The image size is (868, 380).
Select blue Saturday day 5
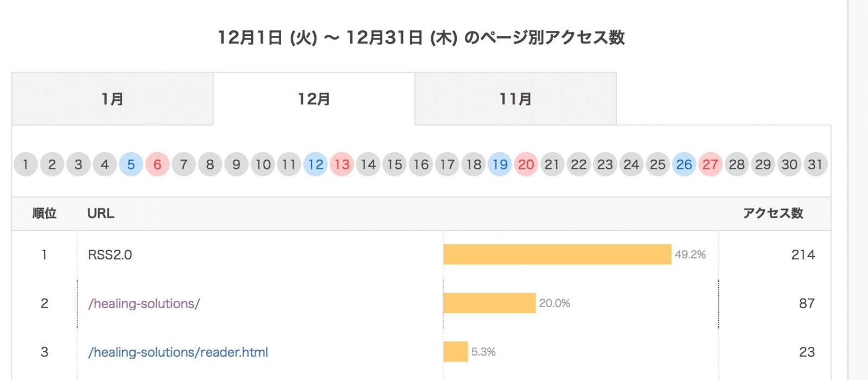(131, 164)
